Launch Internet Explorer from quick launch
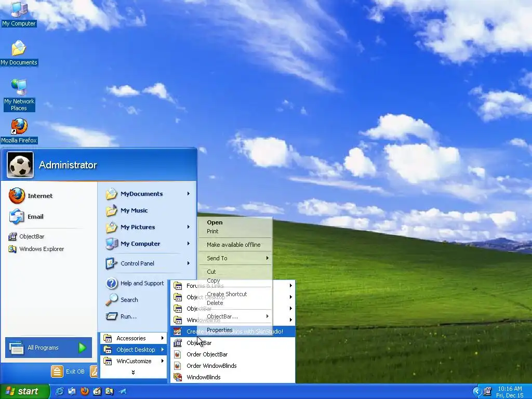This screenshot has width=532, height=399. pos(59,392)
